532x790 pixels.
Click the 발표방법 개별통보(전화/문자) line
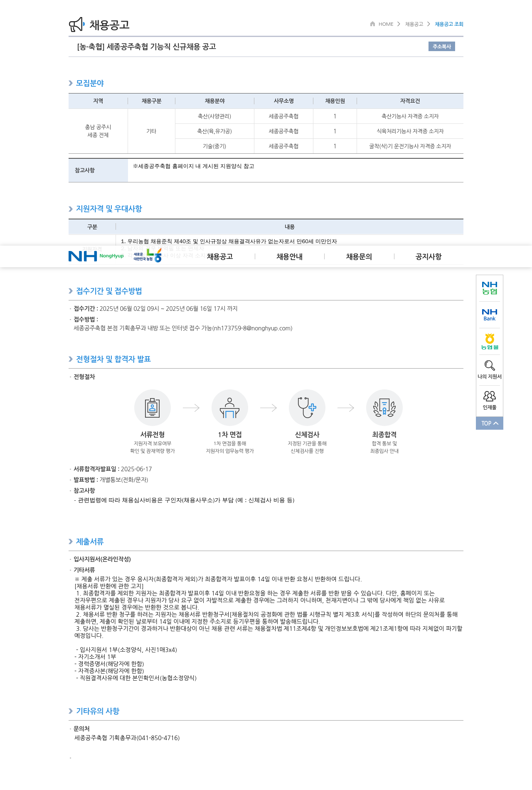coord(111,480)
